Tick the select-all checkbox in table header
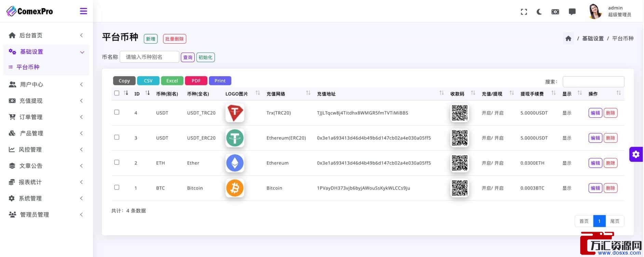Viewport: 644px width, 257px height. tap(117, 93)
